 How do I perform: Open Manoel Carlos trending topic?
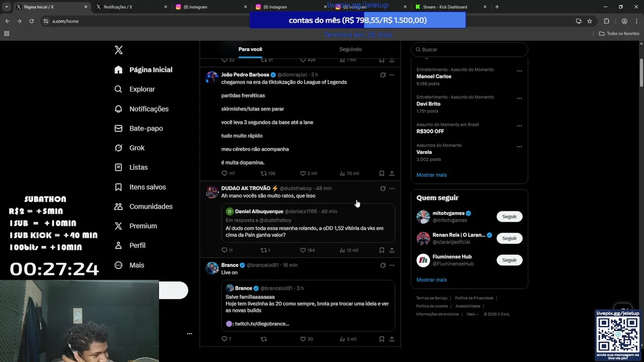(x=434, y=76)
